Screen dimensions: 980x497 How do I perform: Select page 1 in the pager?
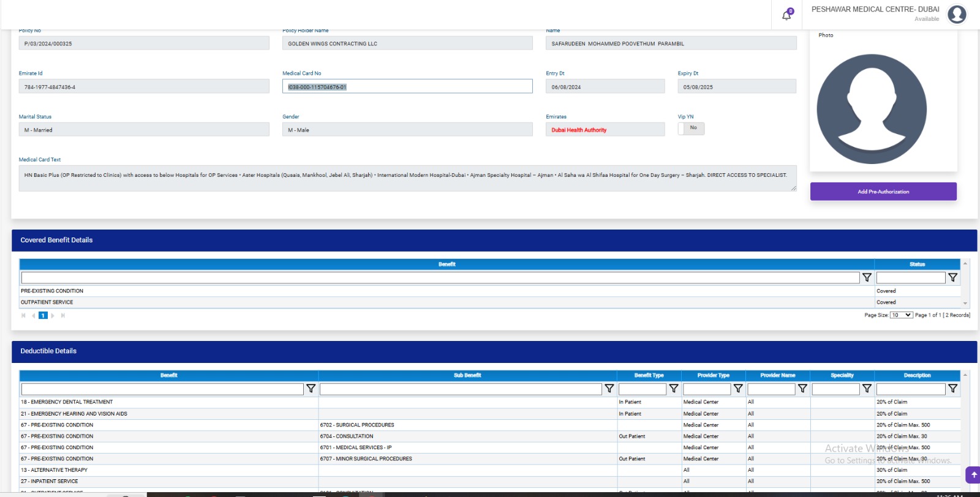coord(43,316)
